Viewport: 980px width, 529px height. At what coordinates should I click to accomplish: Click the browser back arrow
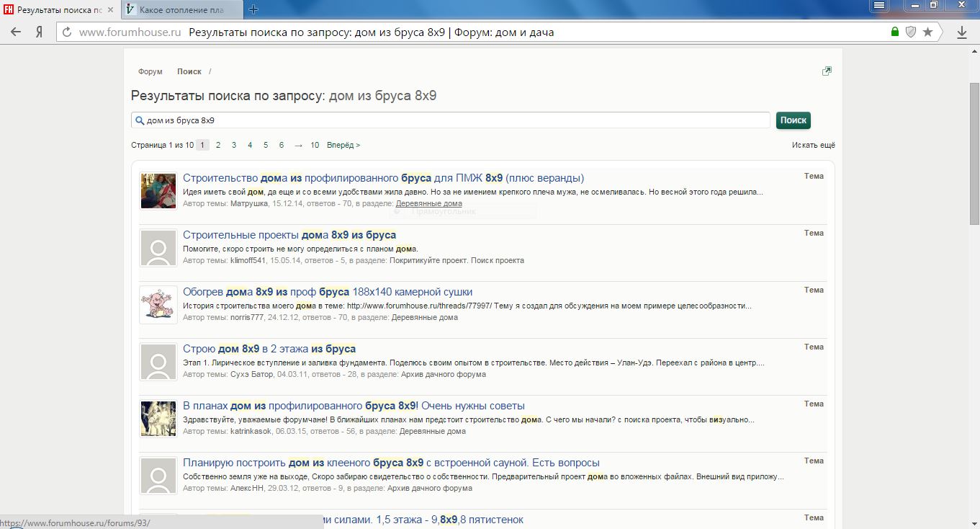point(16,32)
